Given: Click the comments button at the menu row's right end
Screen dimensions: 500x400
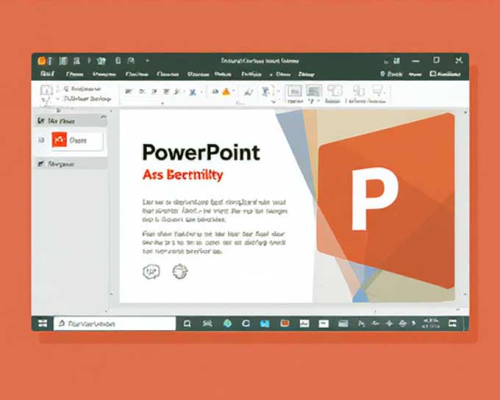Looking at the screenshot, I should click(x=445, y=74).
